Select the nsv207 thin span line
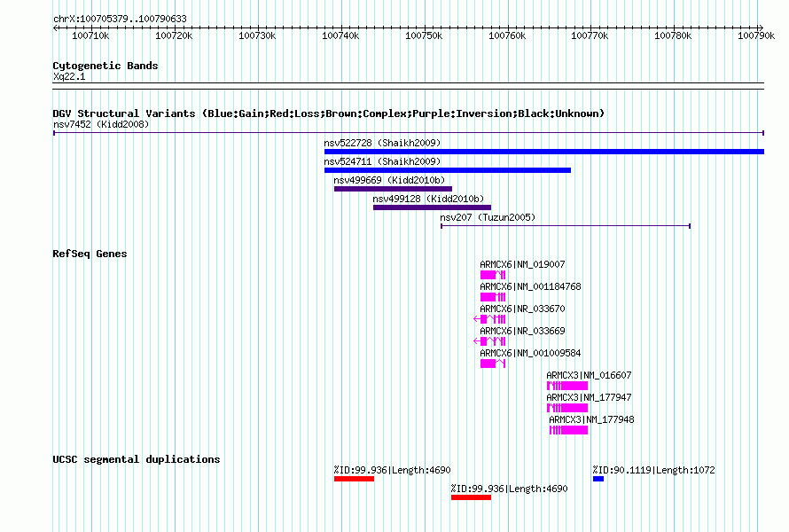Image resolution: width=789 pixels, height=532 pixels. coord(566,226)
